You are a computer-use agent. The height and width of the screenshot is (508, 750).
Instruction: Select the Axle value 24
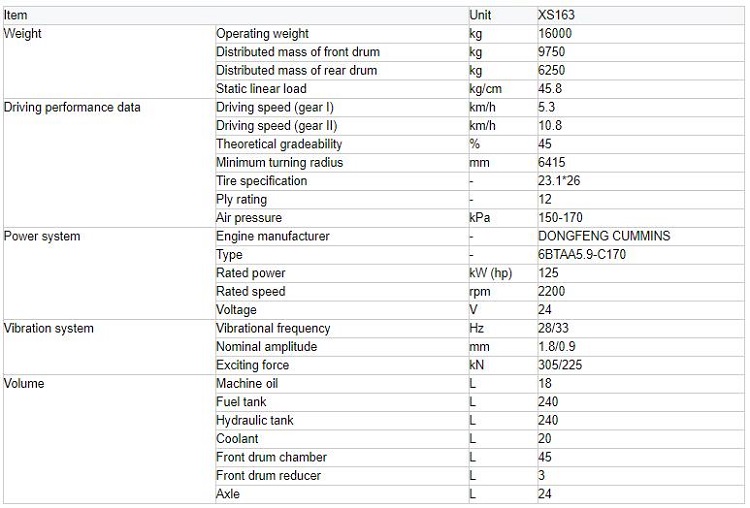[545, 494]
